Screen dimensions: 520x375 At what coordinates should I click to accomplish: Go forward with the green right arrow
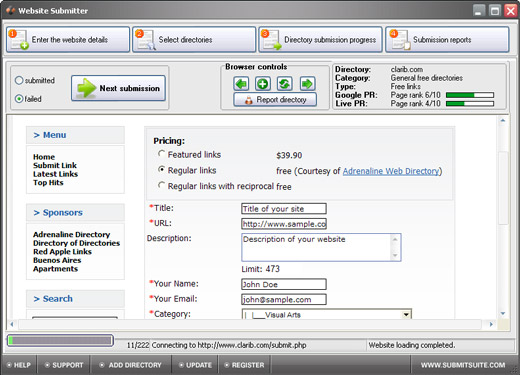(x=307, y=84)
